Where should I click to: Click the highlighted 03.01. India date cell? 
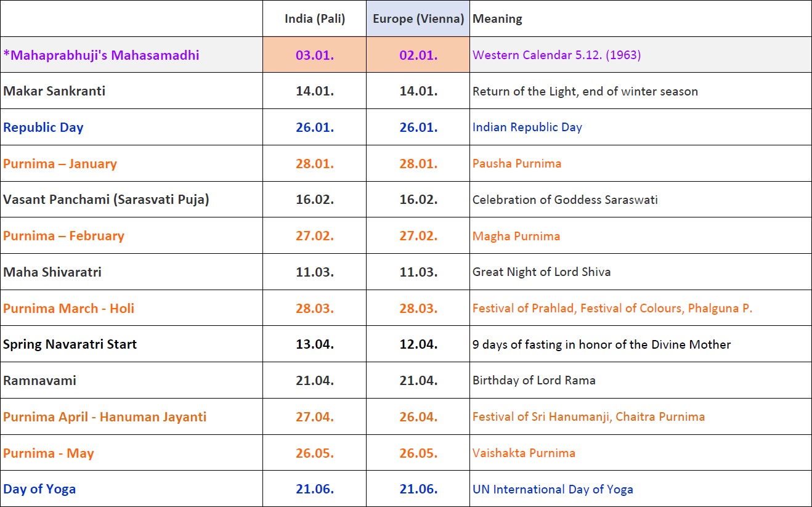click(x=314, y=55)
